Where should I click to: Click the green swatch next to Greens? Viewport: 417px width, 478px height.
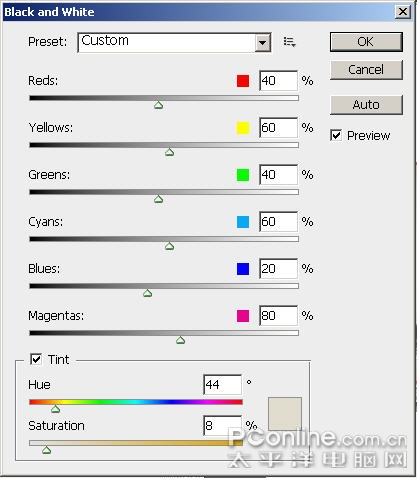[x=243, y=175]
